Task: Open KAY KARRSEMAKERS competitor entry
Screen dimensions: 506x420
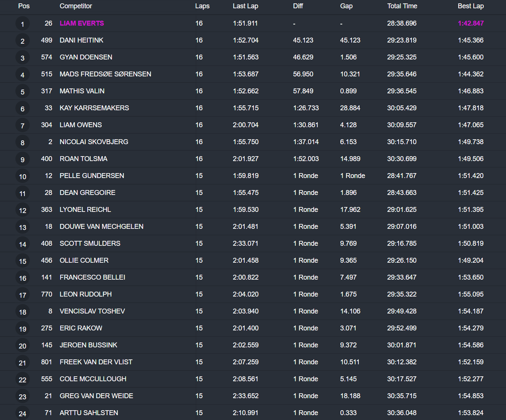Action: pos(94,108)
